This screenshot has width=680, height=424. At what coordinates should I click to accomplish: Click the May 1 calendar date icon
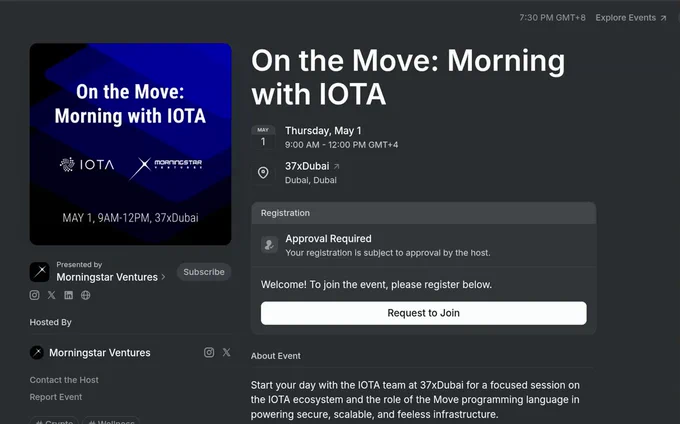263,137
